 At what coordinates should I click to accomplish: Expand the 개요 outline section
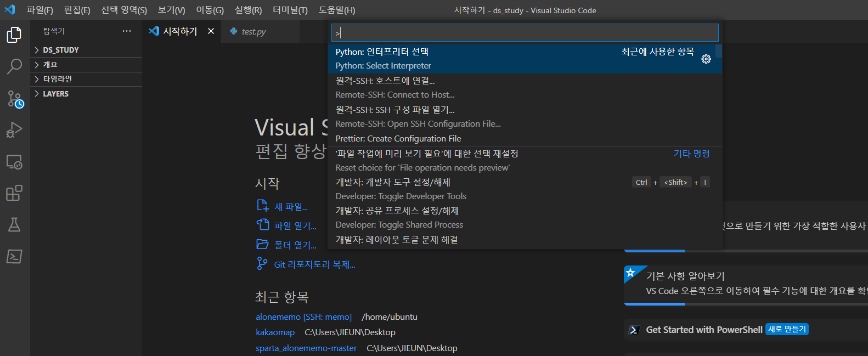(86, 65)
